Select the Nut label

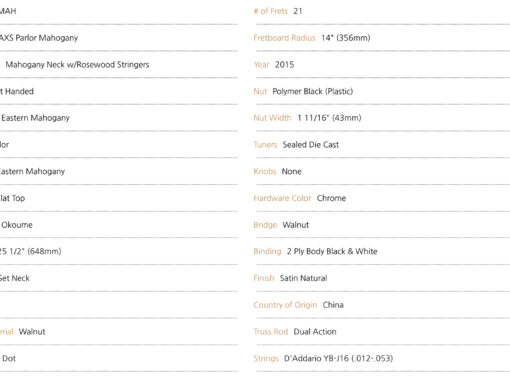click(260, 91)
